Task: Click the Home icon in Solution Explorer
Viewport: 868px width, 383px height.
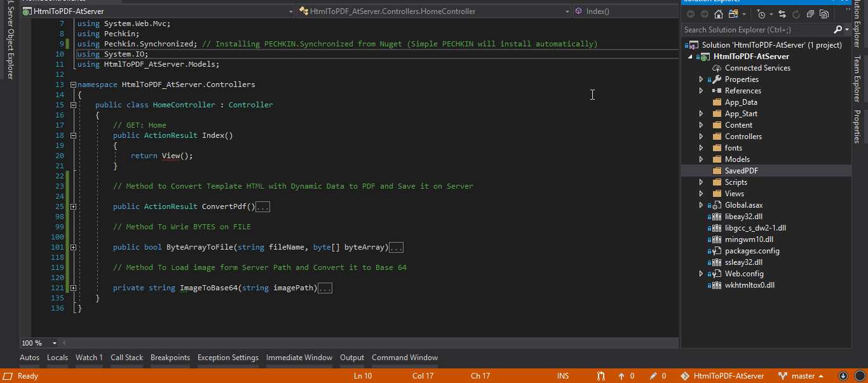Action: (719, 14)
